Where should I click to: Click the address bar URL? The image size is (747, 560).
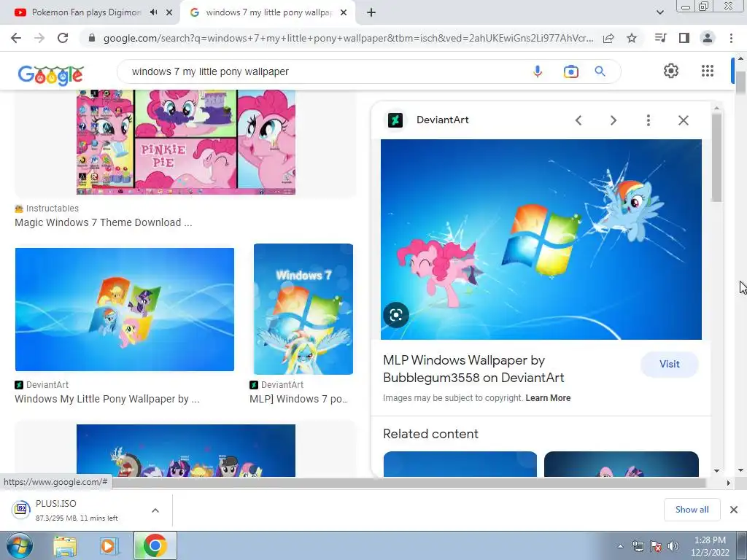[x=348, y=38]
